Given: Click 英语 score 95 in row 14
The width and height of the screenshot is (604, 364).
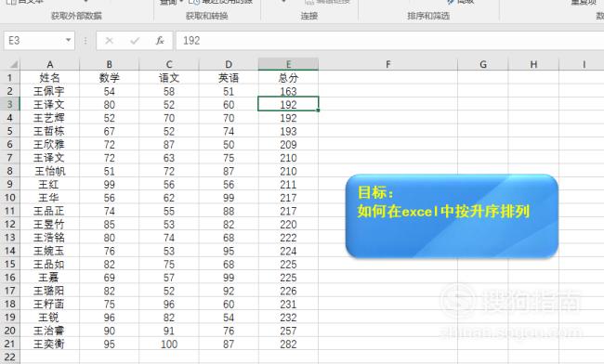Looking at the screenshot, I should click(229, 251).
